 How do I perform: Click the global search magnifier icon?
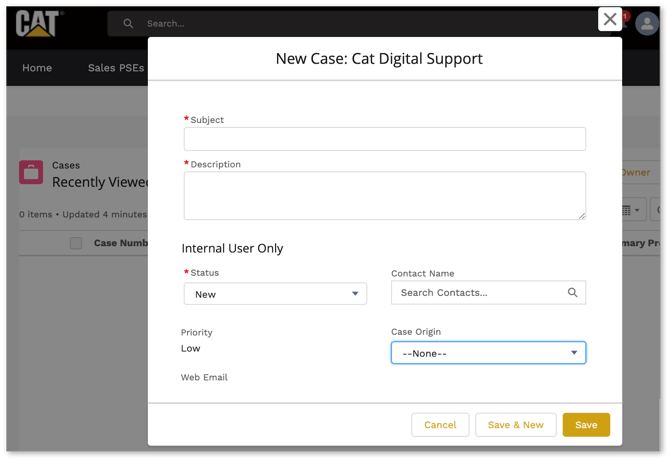[x=128, y=23]
